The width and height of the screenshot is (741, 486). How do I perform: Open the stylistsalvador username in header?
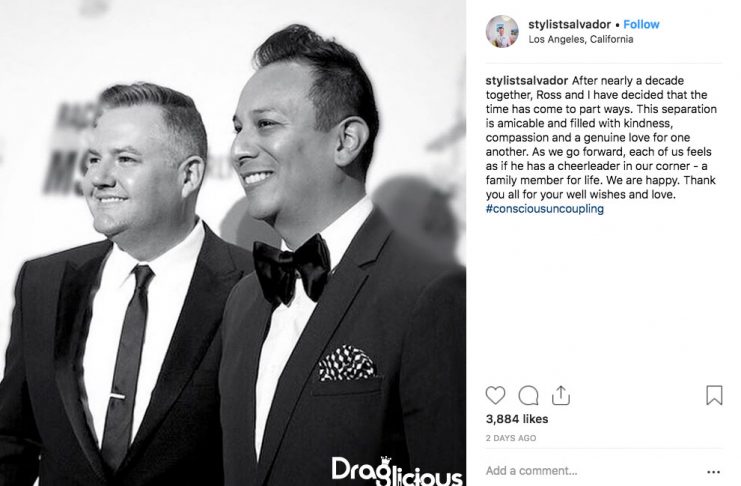tap(569, 24)
